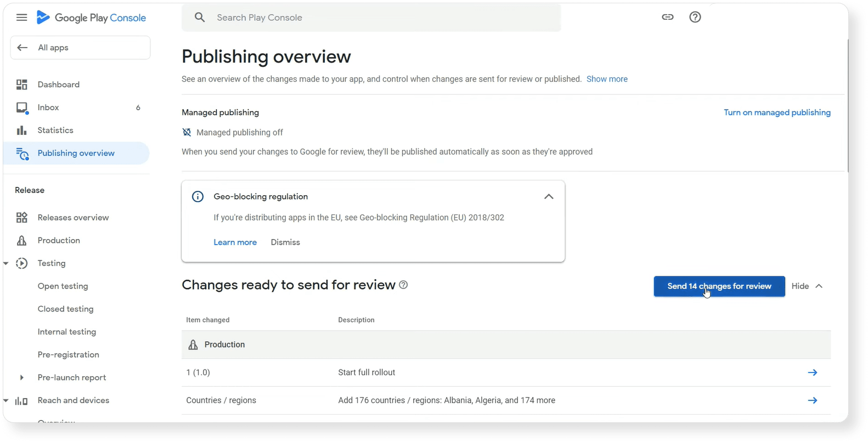868x442 pixels.
Task: Click help icon beside Changes ready heading
Action: (x=403, y=285)
